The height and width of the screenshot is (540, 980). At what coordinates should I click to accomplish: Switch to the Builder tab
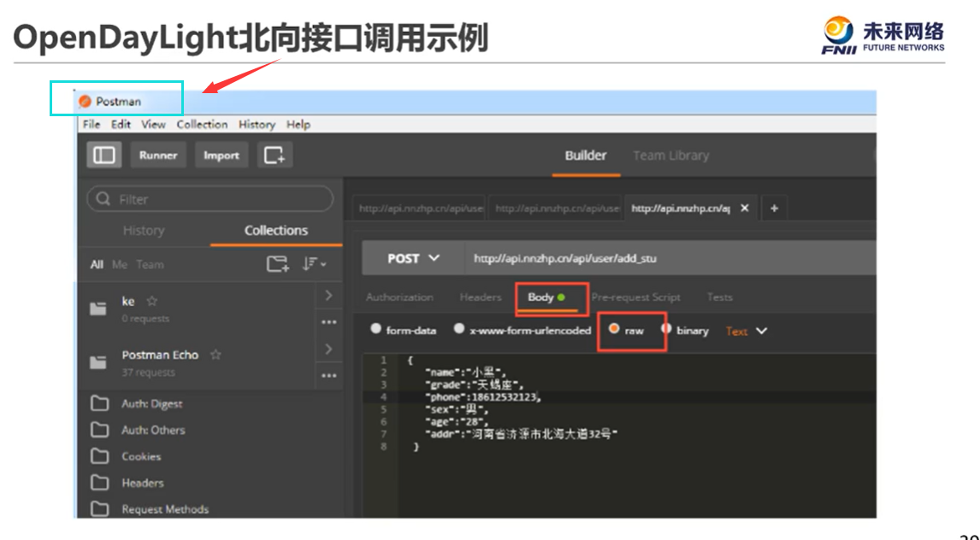click(586, 156)
